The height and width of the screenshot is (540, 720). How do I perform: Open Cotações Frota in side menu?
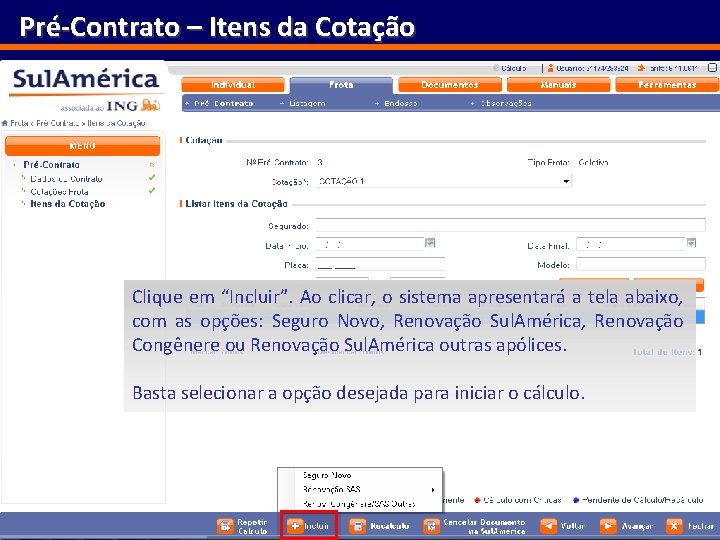pyautogui.click(x=59, y=192)
